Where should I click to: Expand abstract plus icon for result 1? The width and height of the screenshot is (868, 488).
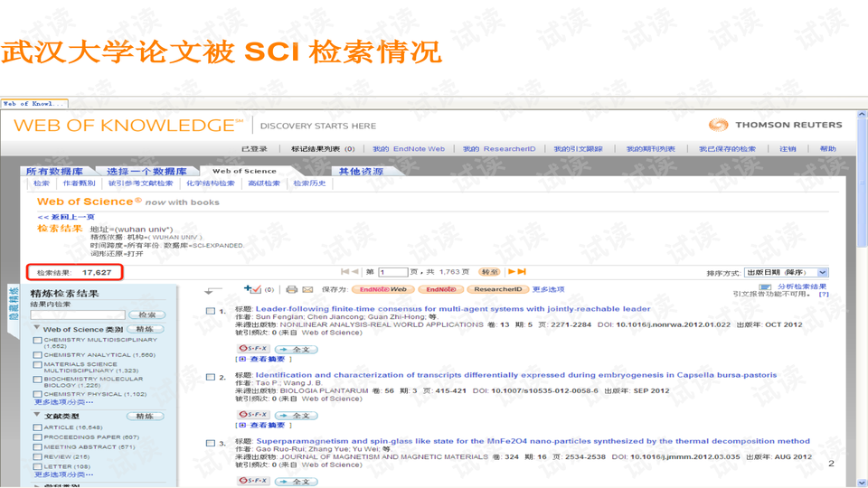[242, 359]
